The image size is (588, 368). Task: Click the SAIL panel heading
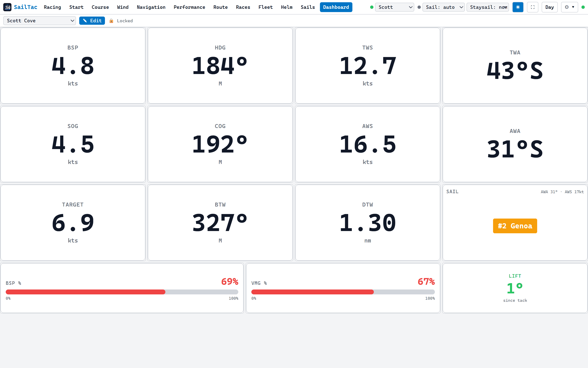pyautogui.click(x=452, y=192)
